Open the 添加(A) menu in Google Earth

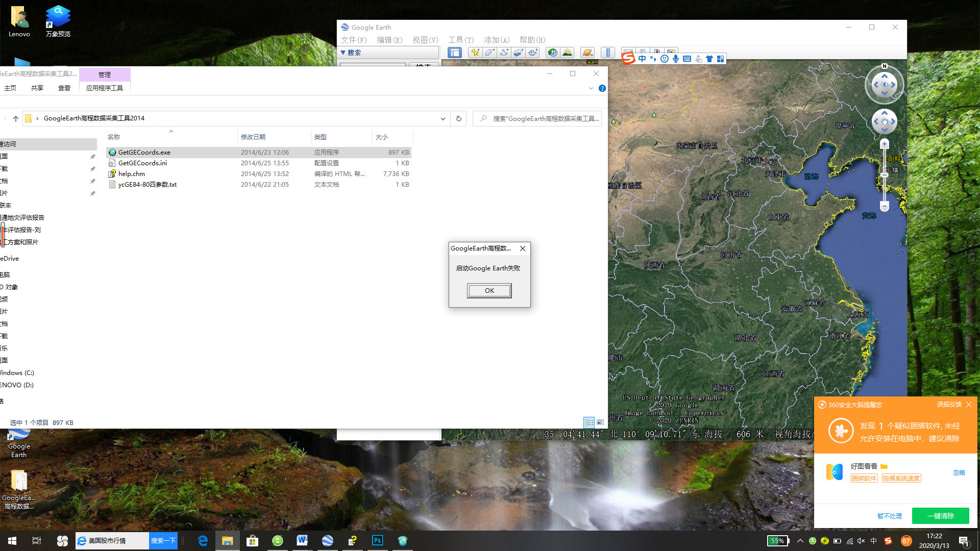pyautogui.click(x=497, y=40)
